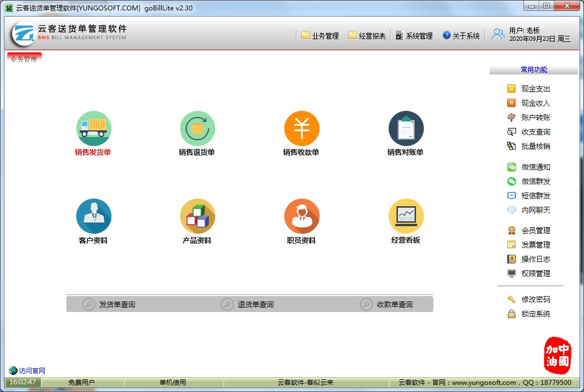Click the 退货单查询 search button
584x392 pixels.
click(248, 304)
